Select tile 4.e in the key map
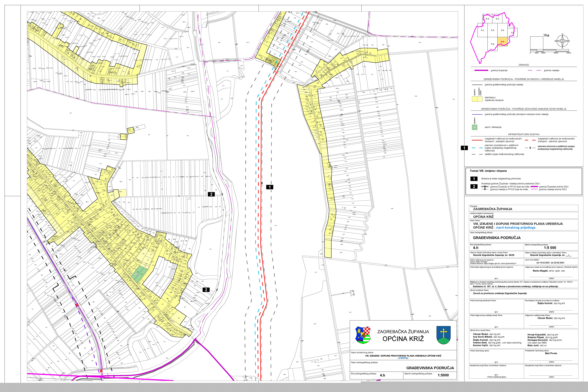The image size is (588, 392). [502, 30]
